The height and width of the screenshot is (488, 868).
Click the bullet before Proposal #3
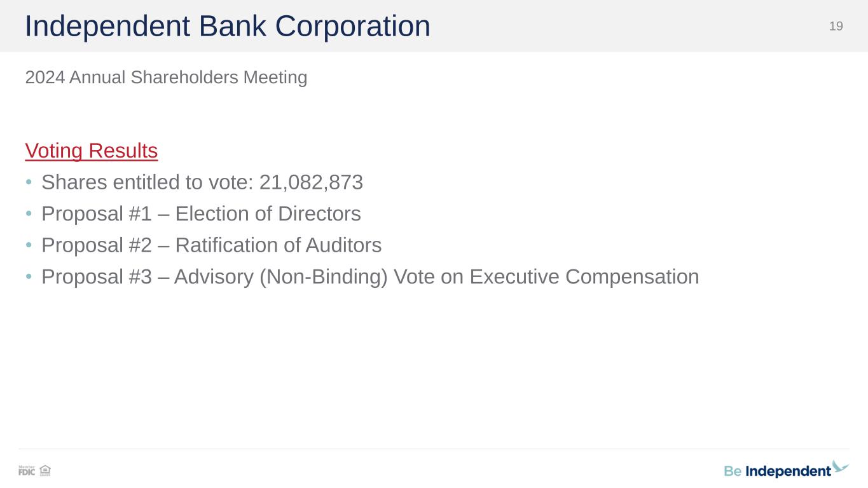pos(29,278)
